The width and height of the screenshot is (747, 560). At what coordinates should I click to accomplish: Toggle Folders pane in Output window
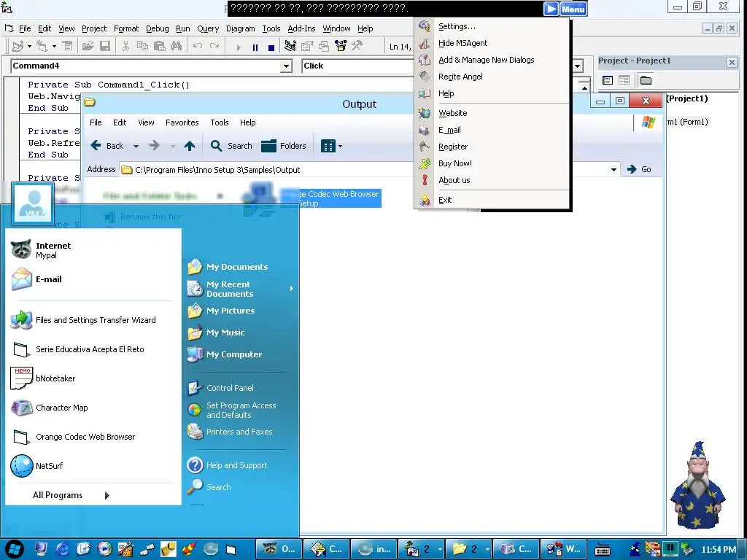coord(284,146)
